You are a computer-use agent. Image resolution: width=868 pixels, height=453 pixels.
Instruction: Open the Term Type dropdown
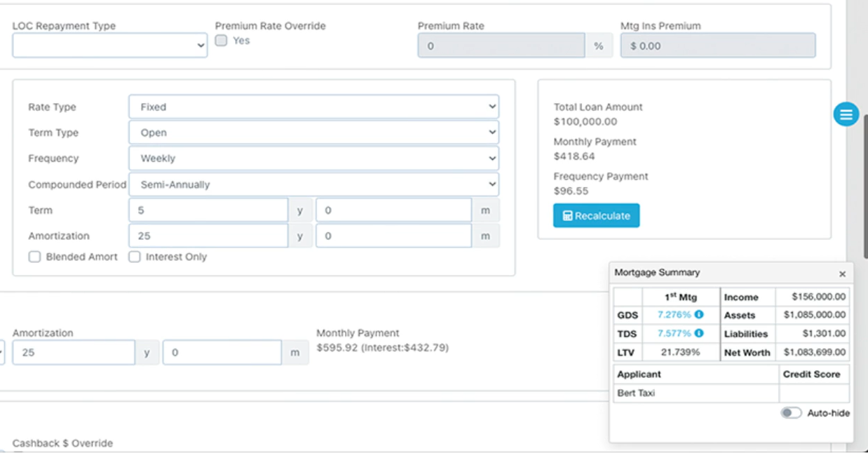(313, 133)
